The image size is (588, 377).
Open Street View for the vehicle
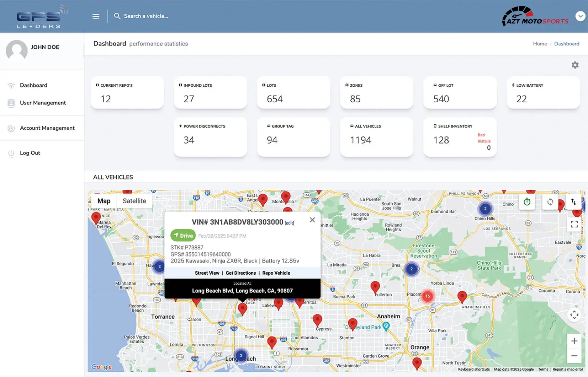click(207, 273)
